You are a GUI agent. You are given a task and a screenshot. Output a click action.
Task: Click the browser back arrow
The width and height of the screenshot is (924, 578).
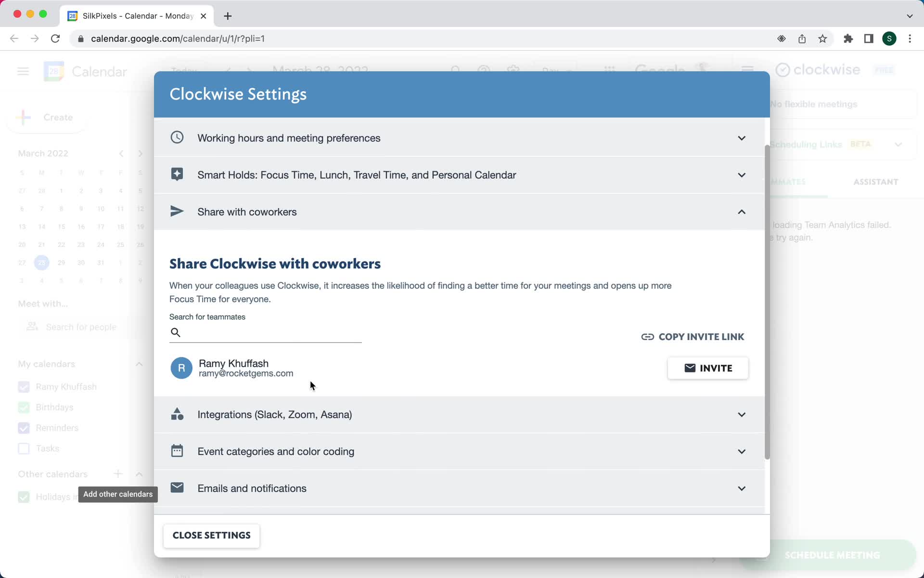14,39
